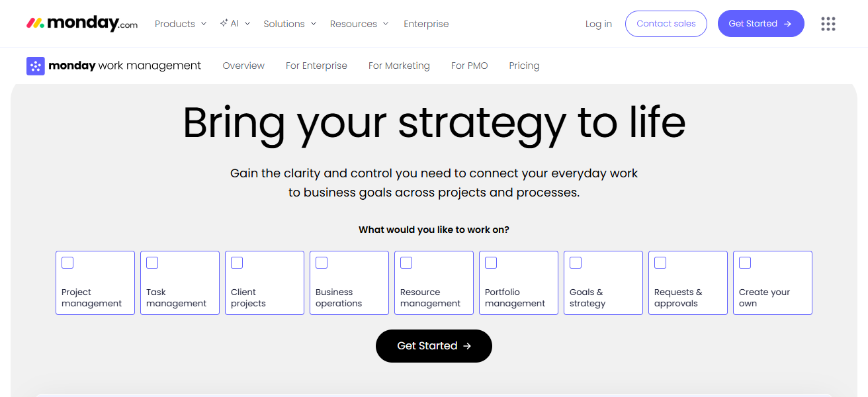Check the Project management checkbox
The width and height of the screenshot is (868, 397).
pos(67,263)
